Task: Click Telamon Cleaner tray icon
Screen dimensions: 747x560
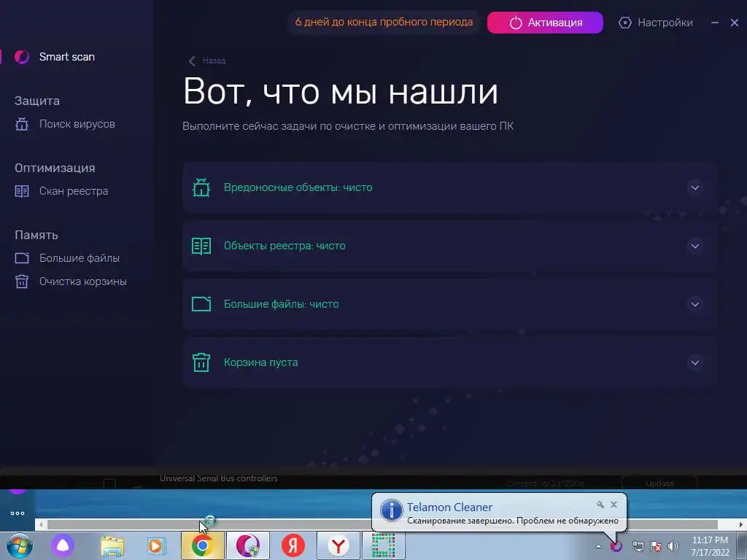Action: [616, 546]
